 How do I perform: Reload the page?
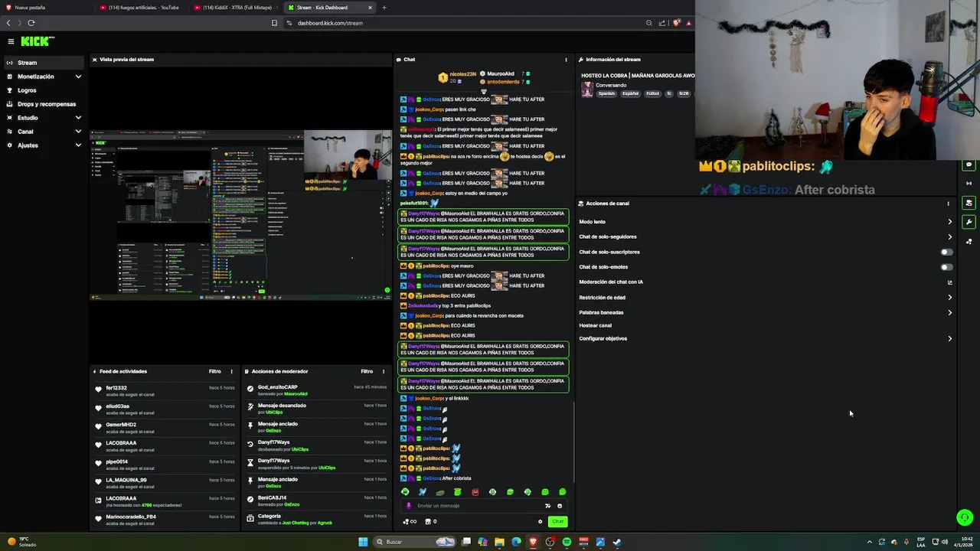pyautogui.click(x=31, y=23)
